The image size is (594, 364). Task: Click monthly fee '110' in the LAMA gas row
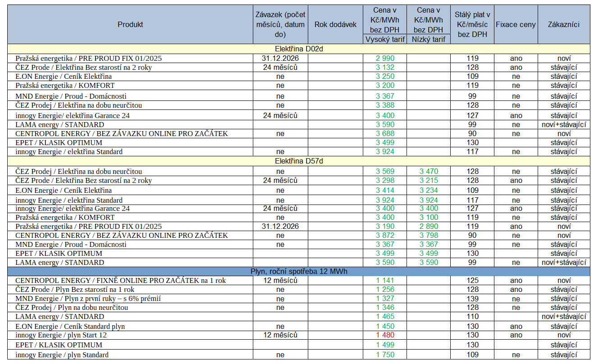472,316
